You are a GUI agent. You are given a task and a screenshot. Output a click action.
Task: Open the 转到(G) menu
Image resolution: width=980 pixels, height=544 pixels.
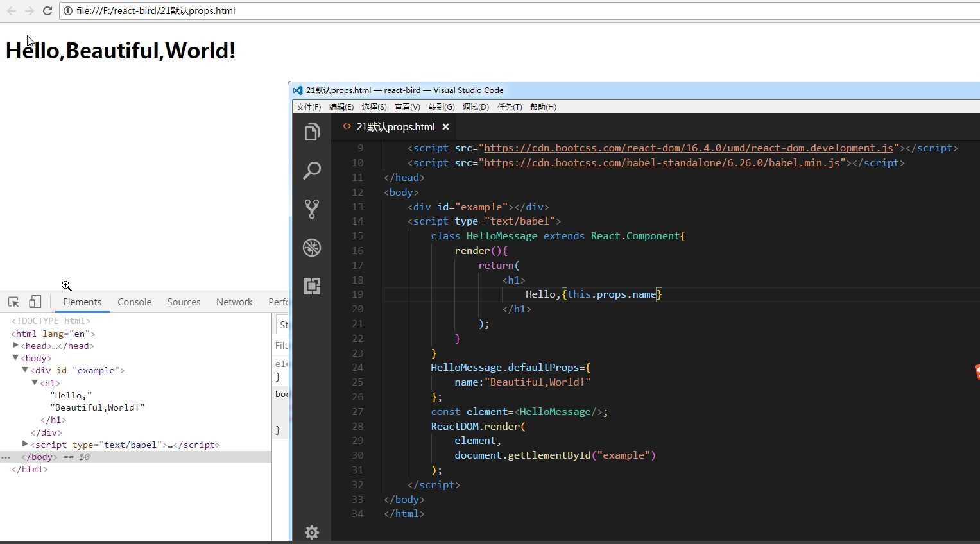[442, 107]
